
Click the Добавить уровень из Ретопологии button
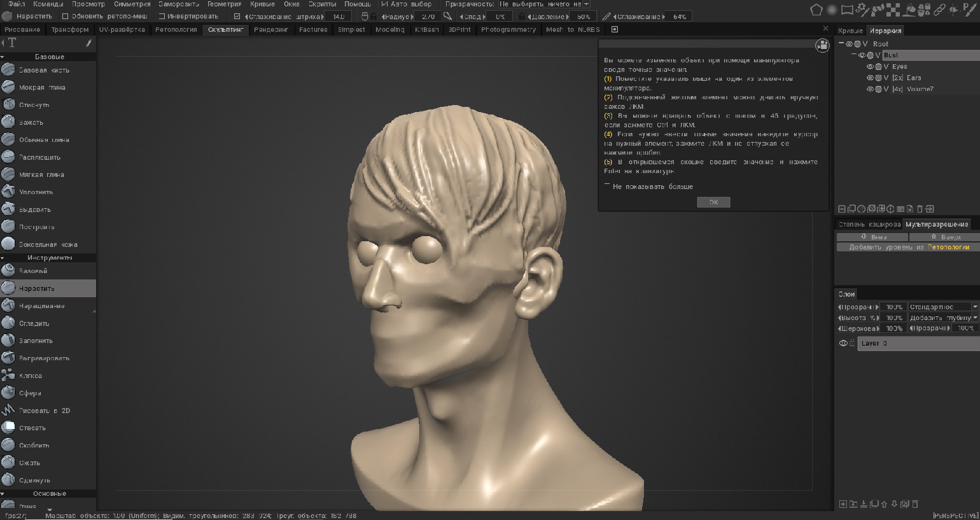click(908, 247)
